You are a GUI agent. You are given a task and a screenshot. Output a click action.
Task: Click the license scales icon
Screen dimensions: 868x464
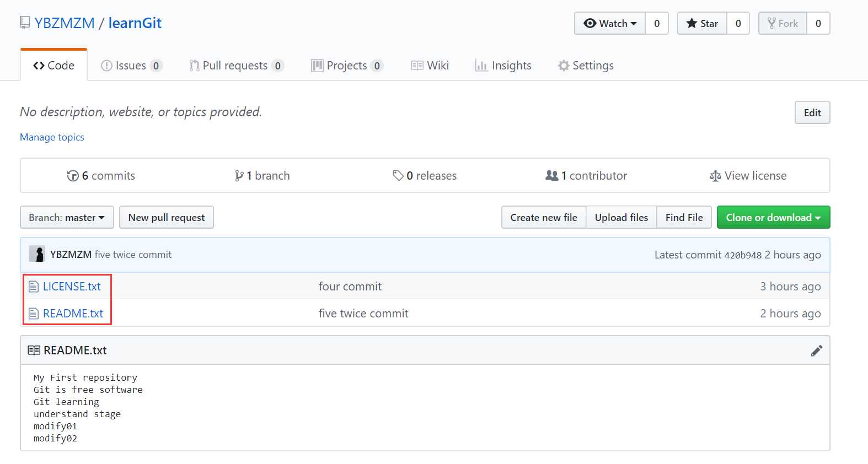(715, 176)
